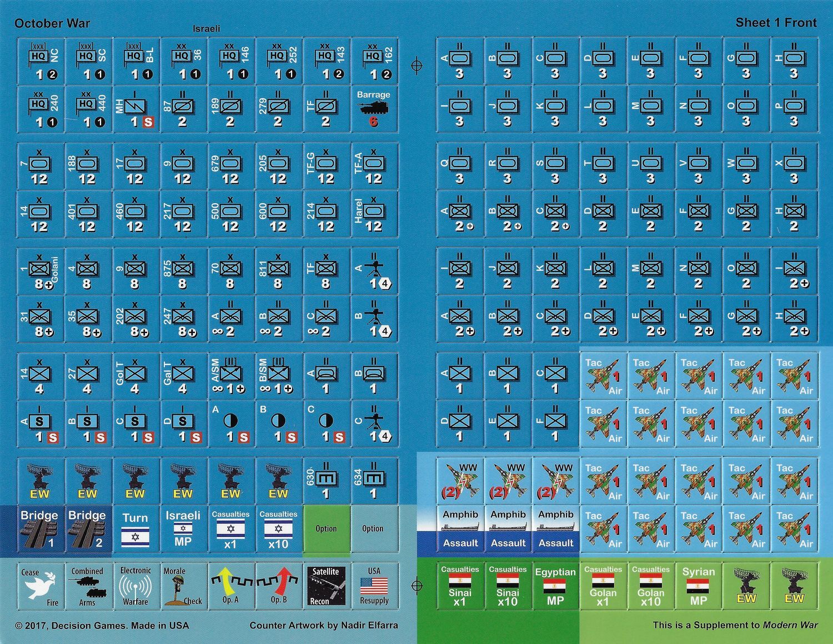833x644 pixels.
Task: Select the Barrage artillery counter
Action: [x=374, y=109]
